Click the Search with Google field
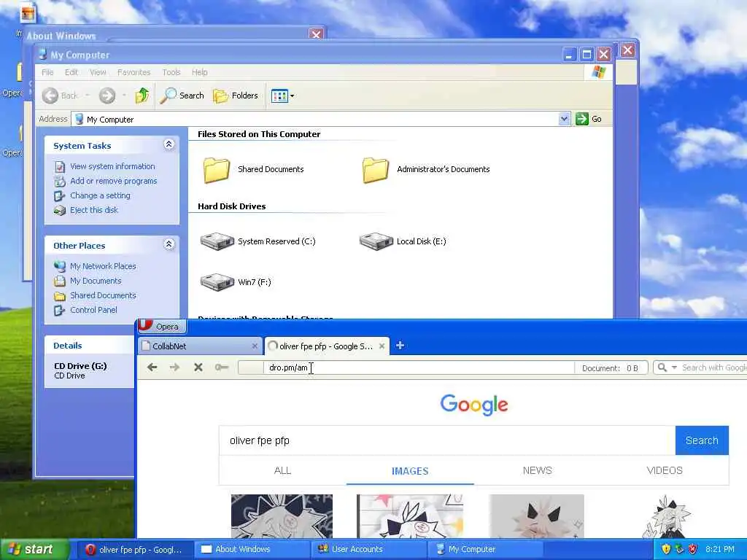 (713, 367)
